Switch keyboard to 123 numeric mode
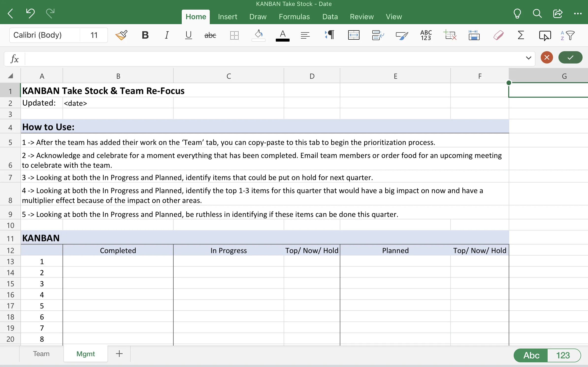The image size is (588, 367). tap(563, 355)
